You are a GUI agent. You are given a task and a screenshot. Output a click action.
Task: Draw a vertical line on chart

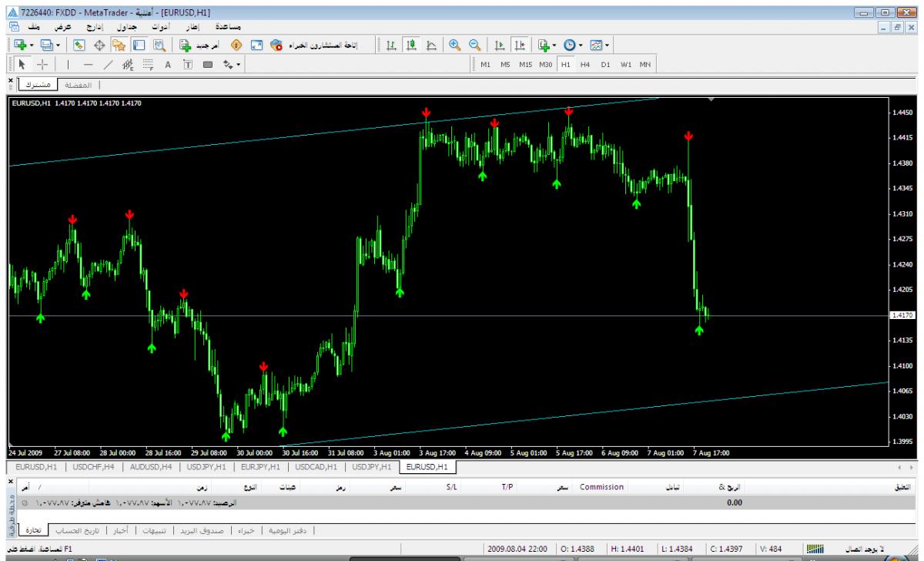[68, 65]
